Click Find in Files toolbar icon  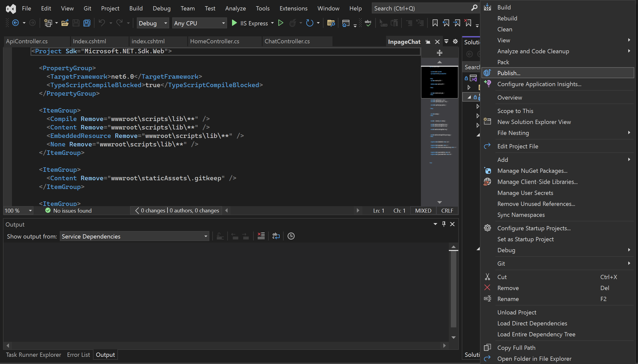331,23
